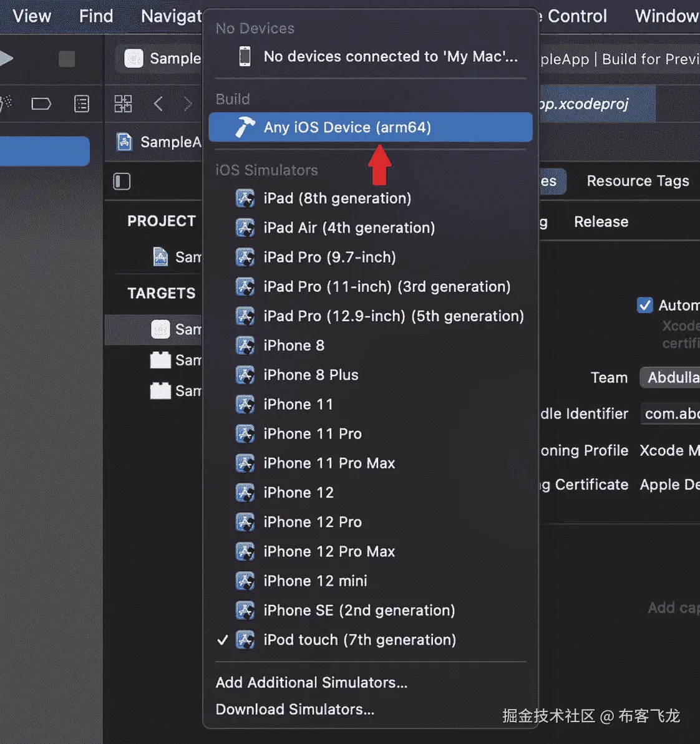
Task: Choose iPad Pro (11-inch) (3rd generation) simulator
Action: pos(370,287)
